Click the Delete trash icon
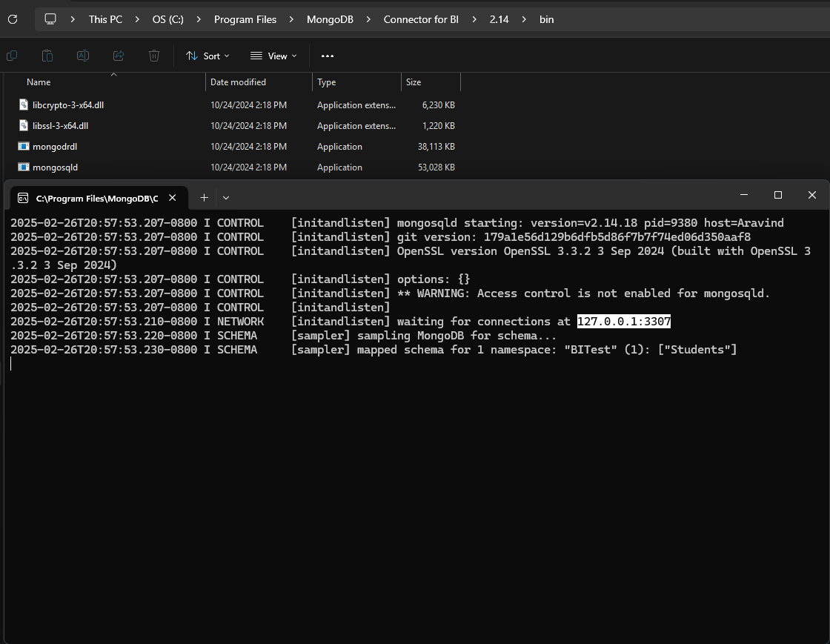Image resolution: width=830 pixels, height=644 pixels. click(x=154, y=56)
